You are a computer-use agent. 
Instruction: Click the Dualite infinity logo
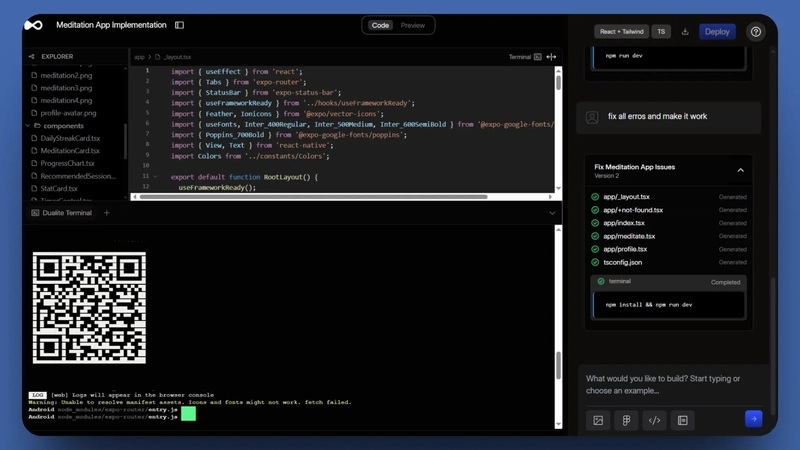(34, 25)
